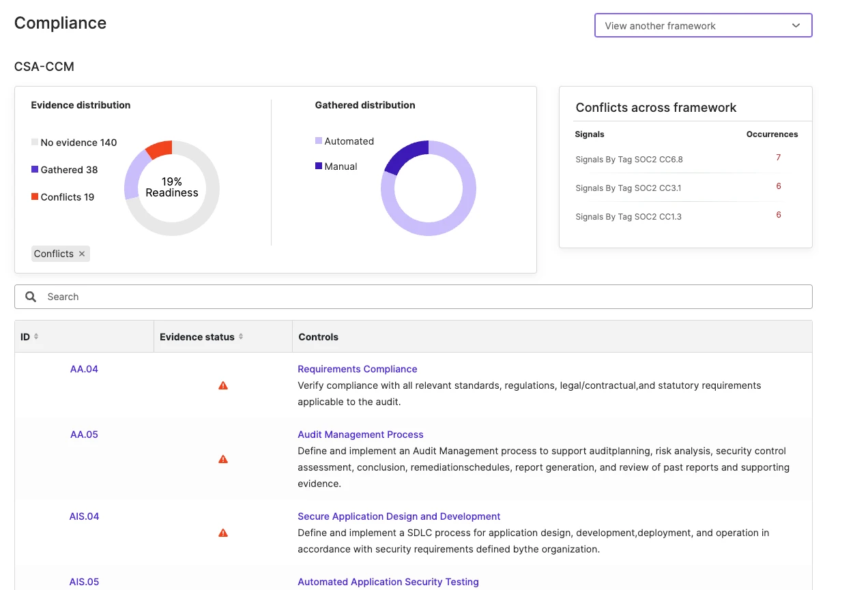Toggle the Manual legend item

(336, 166)
